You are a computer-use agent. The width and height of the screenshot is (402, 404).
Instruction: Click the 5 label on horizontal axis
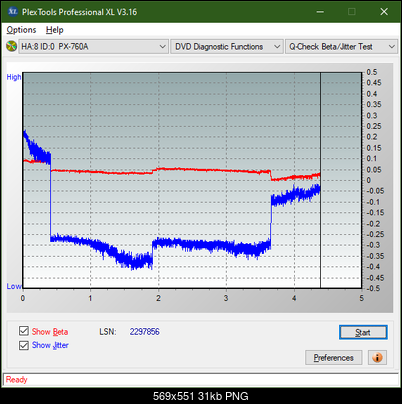pyautogui.click(x=362, y=298)
